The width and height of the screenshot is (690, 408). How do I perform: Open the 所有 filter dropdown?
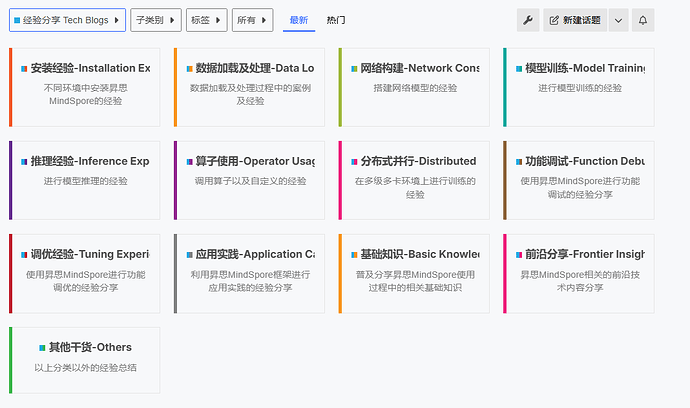251,20
